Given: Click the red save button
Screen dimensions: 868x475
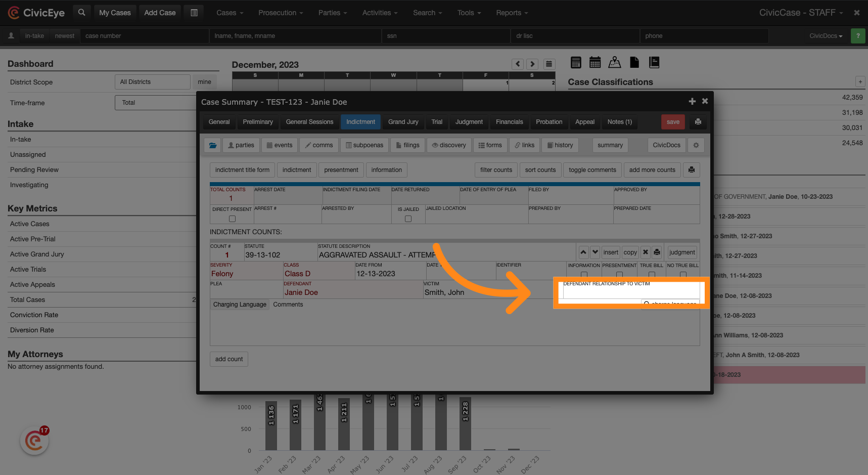Looking at the screenshot, I should [x=673, y=122].
